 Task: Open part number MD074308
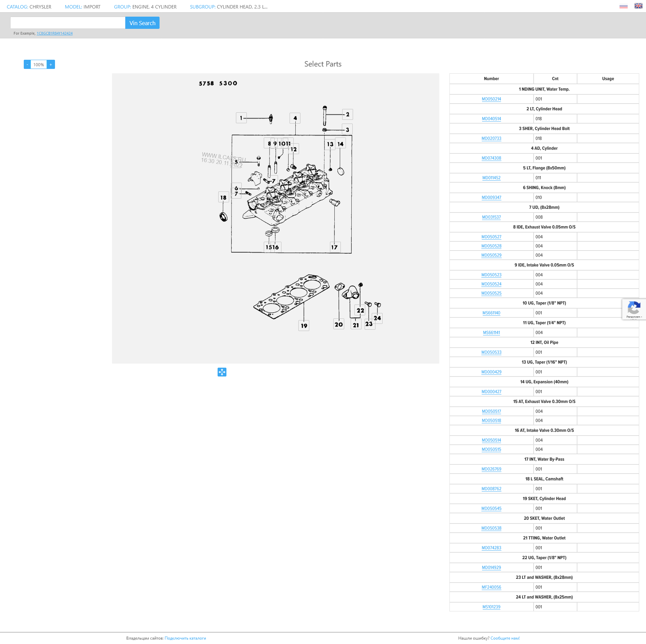click(x=491, y=158)
